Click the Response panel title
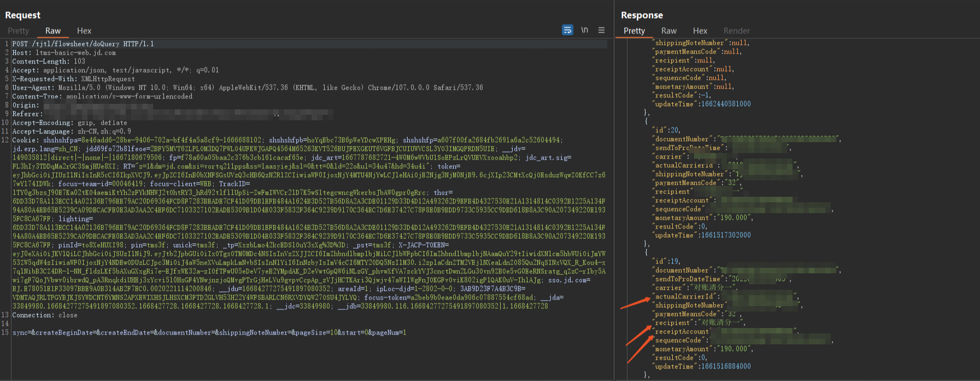 coord(642,15)
